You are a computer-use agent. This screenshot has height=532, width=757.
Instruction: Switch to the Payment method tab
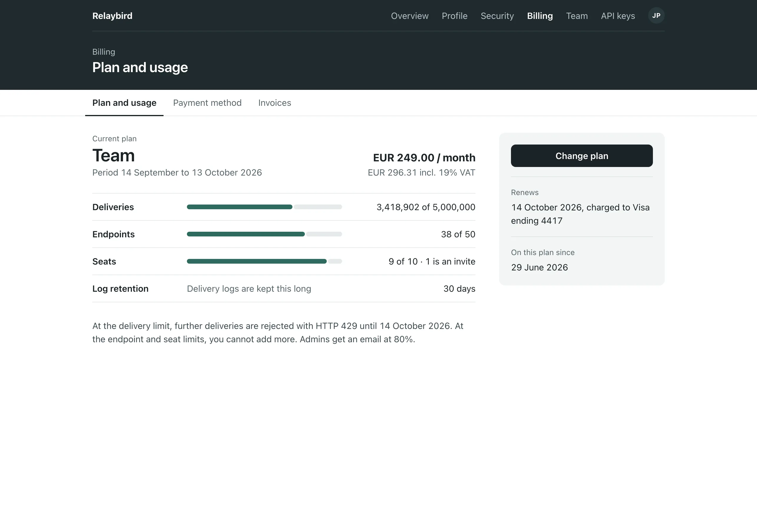click(207, 103)
